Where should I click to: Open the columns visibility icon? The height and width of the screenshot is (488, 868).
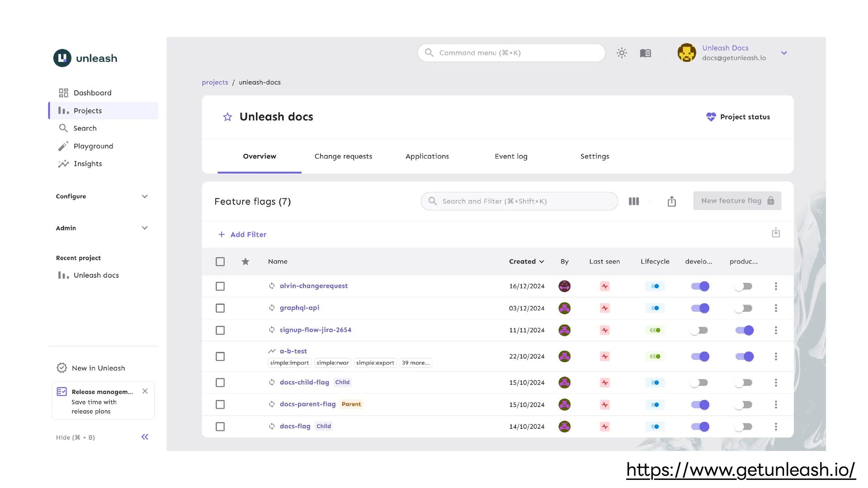click(x=634, y=201)
